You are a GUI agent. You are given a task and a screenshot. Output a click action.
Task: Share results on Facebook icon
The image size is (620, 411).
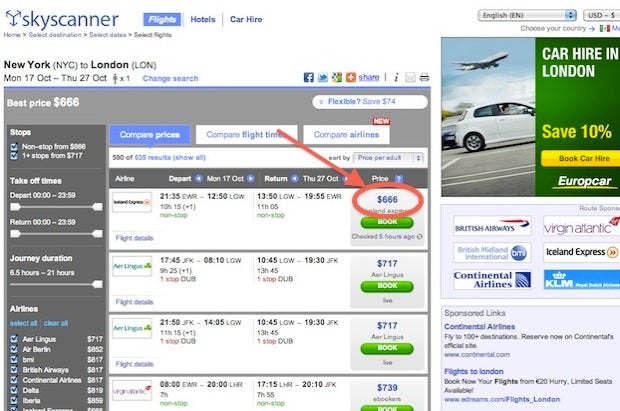[308, 78]
